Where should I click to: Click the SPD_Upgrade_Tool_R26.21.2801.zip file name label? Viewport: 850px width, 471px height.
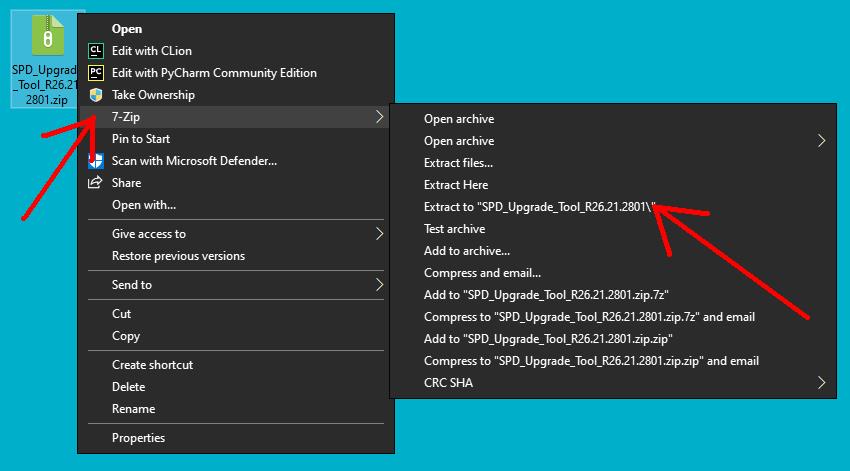46,85
